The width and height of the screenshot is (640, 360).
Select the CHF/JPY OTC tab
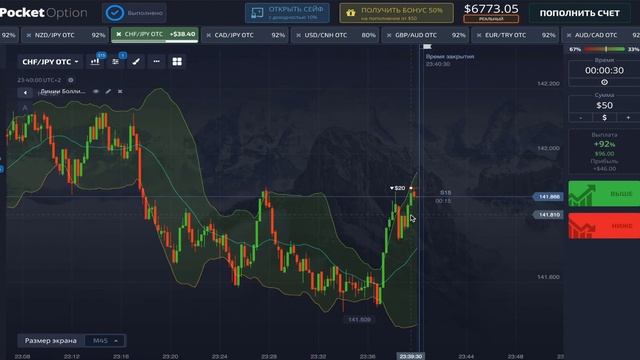point(155,35)
